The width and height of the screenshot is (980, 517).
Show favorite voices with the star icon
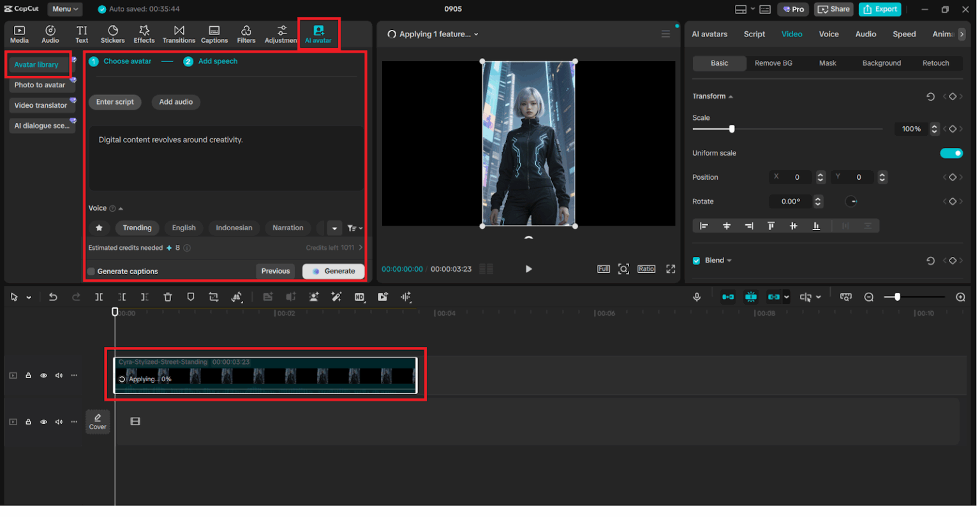[x=99, y=228]
